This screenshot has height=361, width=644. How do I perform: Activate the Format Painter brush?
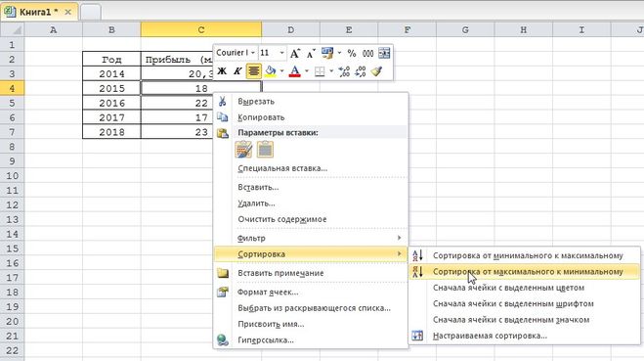[376, 71]
